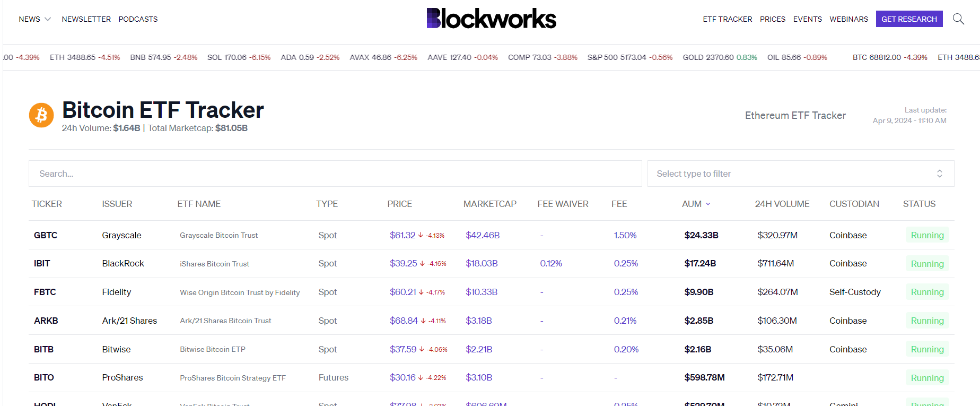
Task: Click FBTC marketcap $10.33B
Action: point(482,292)
